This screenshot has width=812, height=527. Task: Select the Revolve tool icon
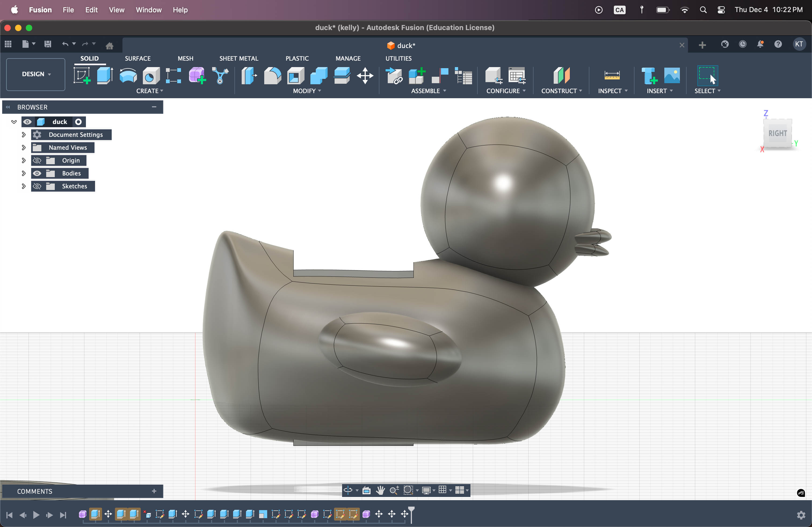128,75
